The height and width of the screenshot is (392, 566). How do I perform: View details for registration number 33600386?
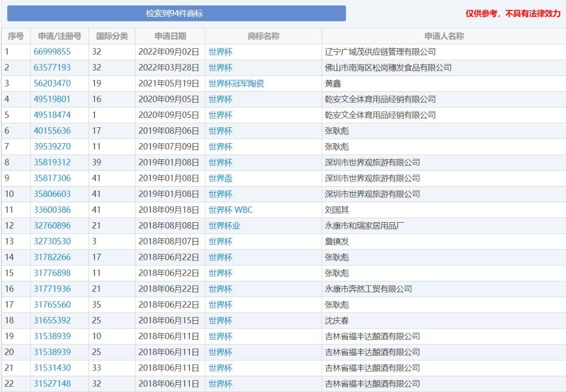[52, 210]
